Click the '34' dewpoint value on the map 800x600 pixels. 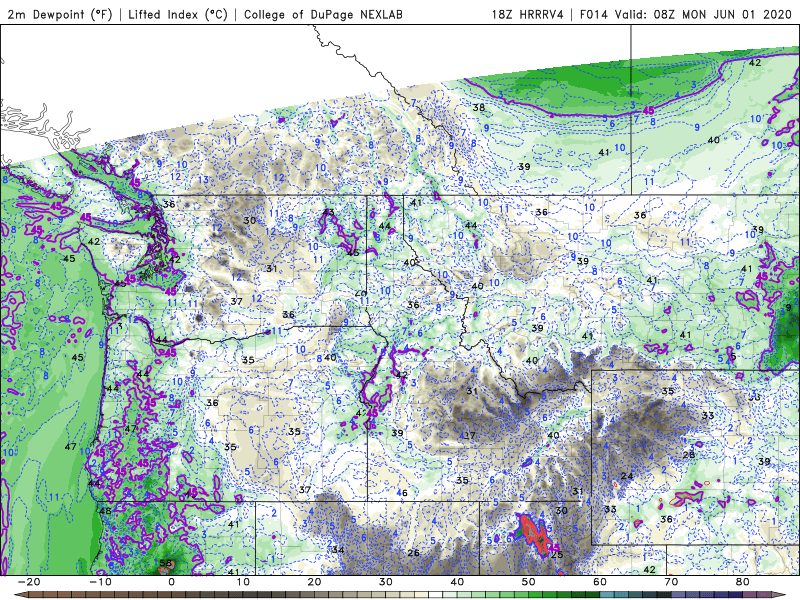338,549
